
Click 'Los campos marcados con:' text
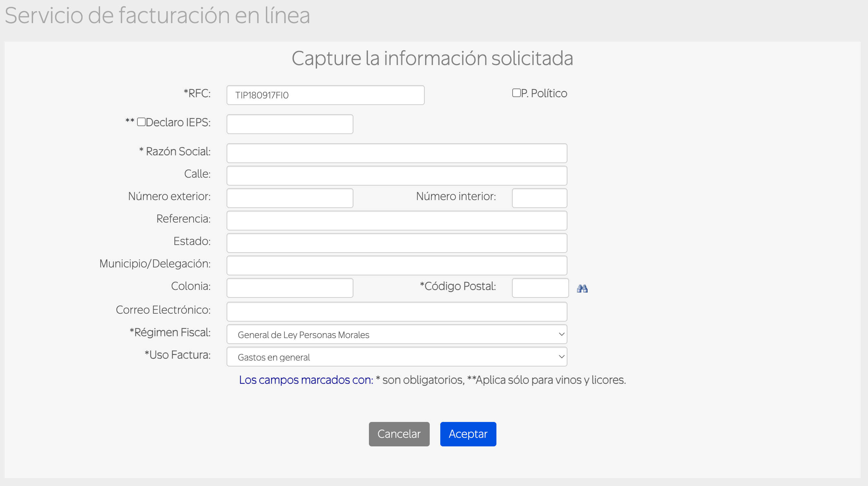click(306, 380)
